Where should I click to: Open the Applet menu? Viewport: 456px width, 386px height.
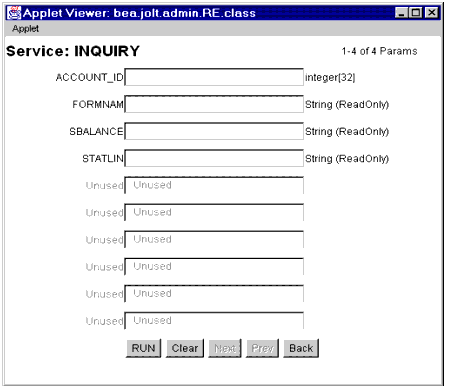pos(25,29)
